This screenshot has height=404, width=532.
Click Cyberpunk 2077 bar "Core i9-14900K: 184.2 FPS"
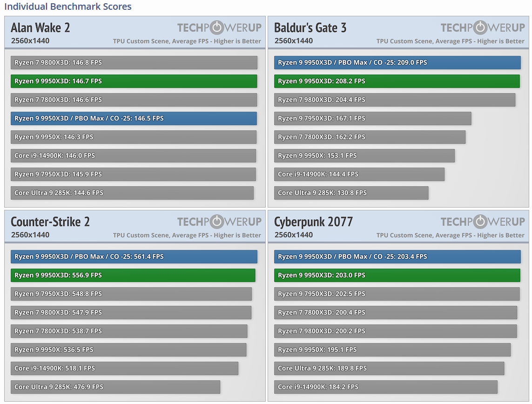[386, 387]
